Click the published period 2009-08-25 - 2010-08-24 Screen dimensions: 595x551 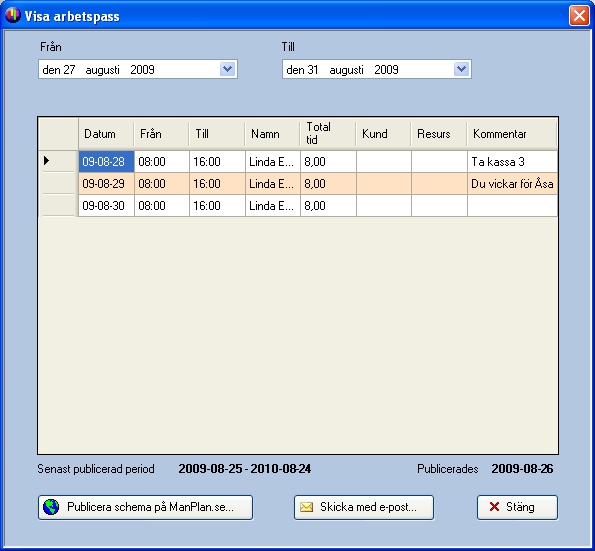pos(245,469)
